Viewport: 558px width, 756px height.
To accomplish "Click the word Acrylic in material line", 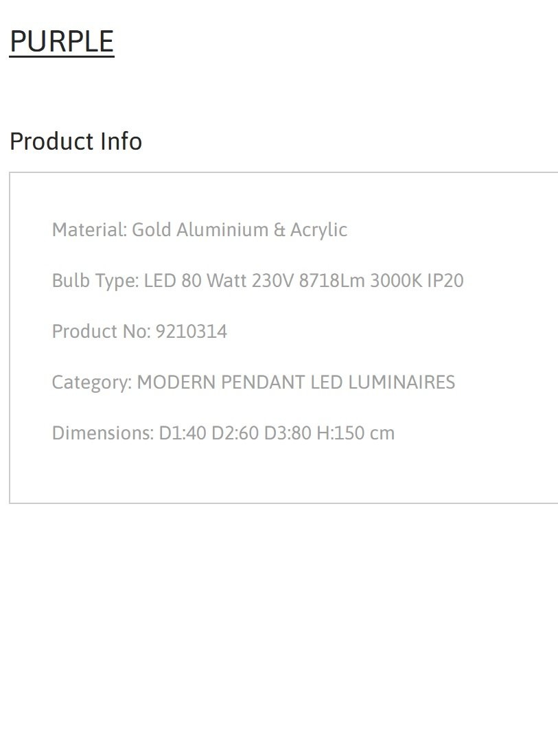I will click(318, 230).
